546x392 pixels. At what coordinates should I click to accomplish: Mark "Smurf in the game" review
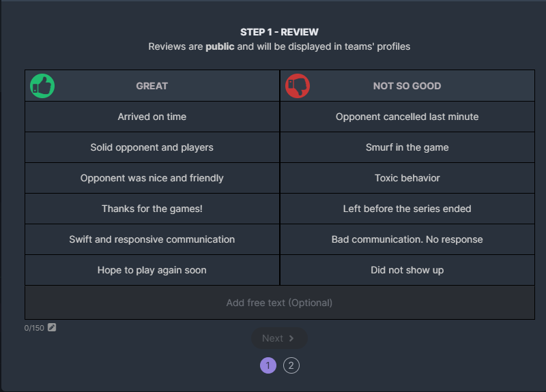[407, 147]
